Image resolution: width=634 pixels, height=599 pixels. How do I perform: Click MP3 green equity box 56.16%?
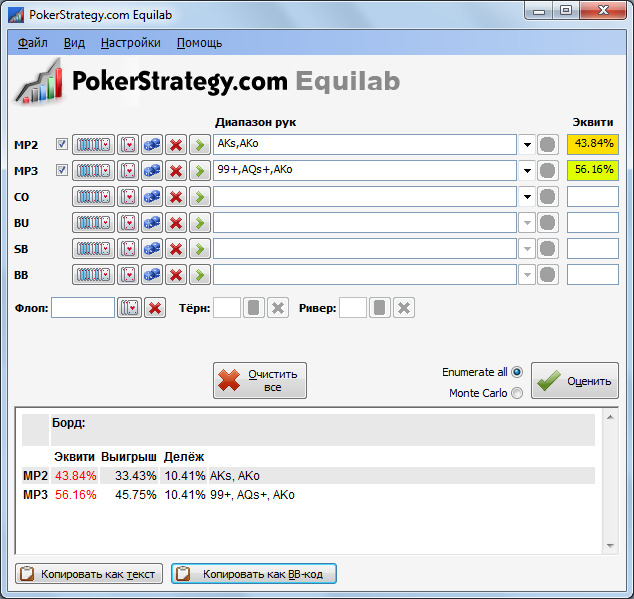pyautogui.click(x=593, y=171)
